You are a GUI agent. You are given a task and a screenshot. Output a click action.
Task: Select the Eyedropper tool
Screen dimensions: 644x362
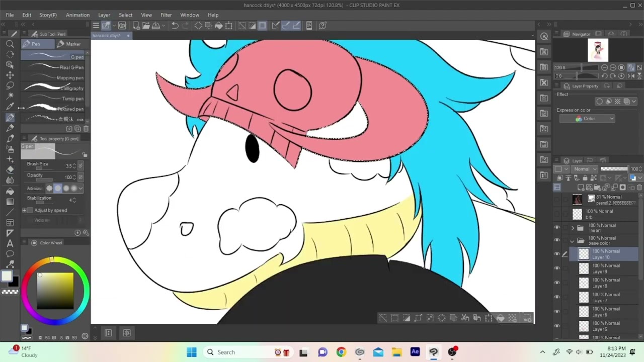pyautogui.click(x=10, y=107)
